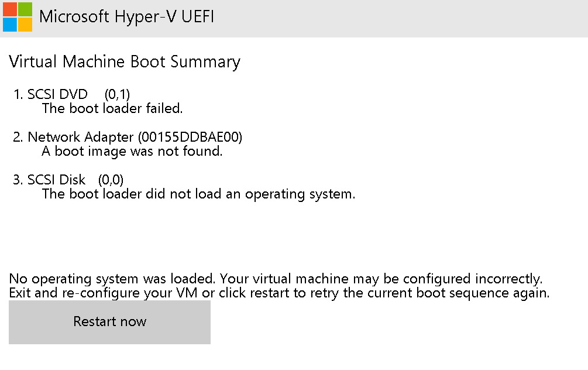Click the blue square of the Microsoft logo
The height and width of the screenshot is (370, 588).
[x=11, y=23]
